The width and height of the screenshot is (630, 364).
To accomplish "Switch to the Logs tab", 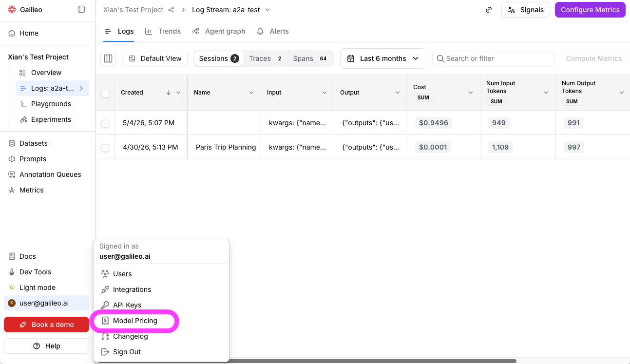I will pos(119,31).
